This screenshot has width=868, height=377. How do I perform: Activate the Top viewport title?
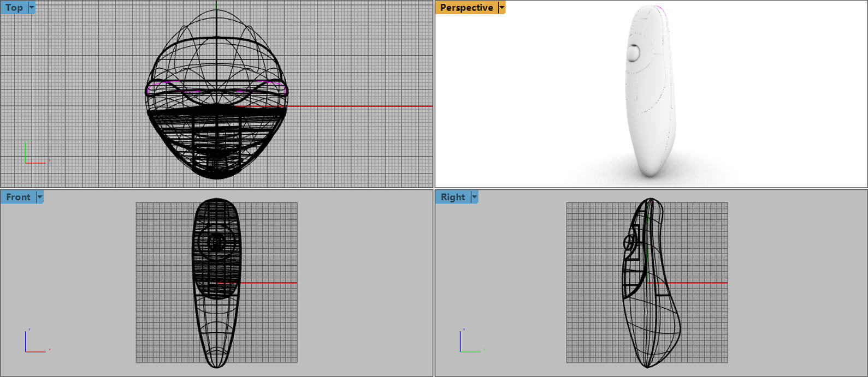[14, 8]
